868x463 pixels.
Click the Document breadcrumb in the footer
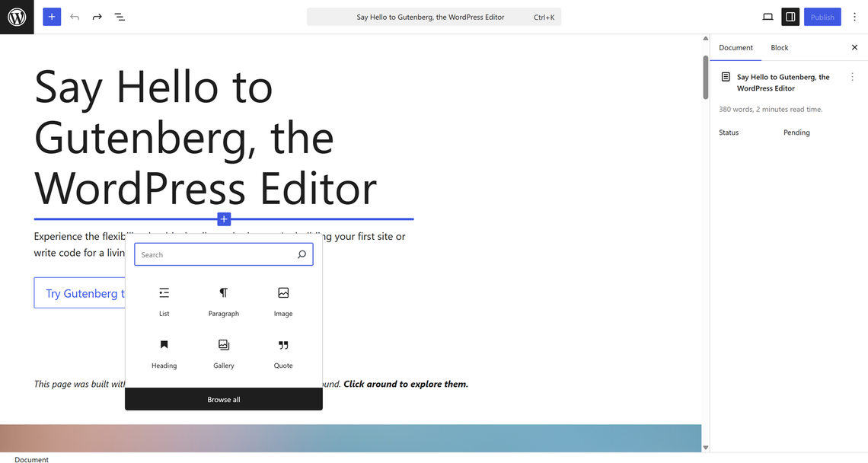point(31,459)
